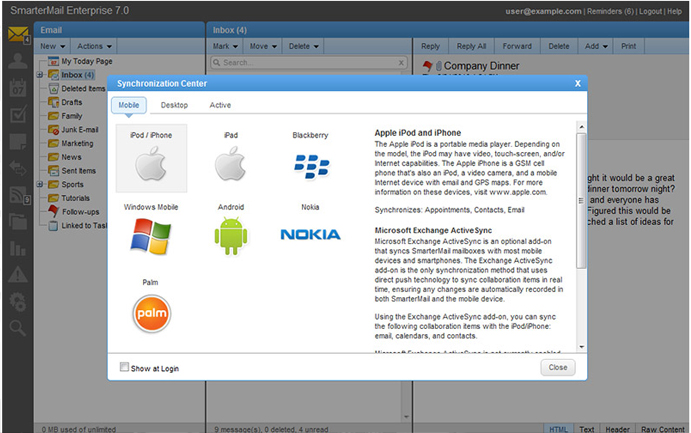Clear the search box with the X
This screenshot has width=691, height=433.
click(x=401, y=63)
